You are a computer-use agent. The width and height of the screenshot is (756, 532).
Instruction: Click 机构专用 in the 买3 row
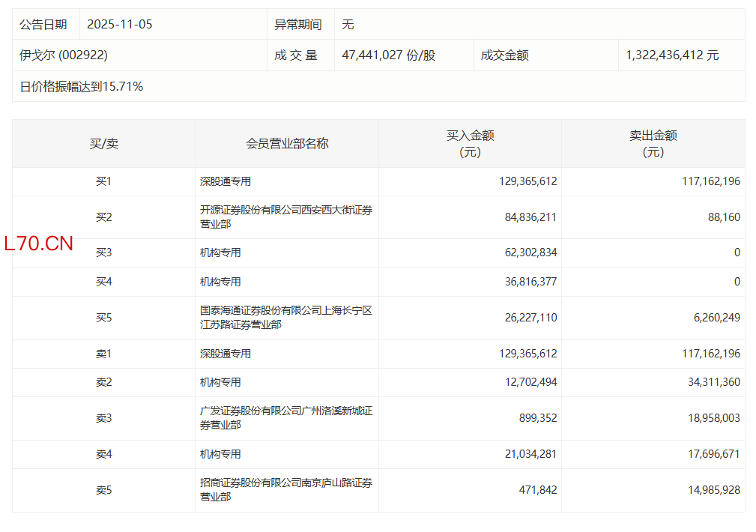click(220, 253)
